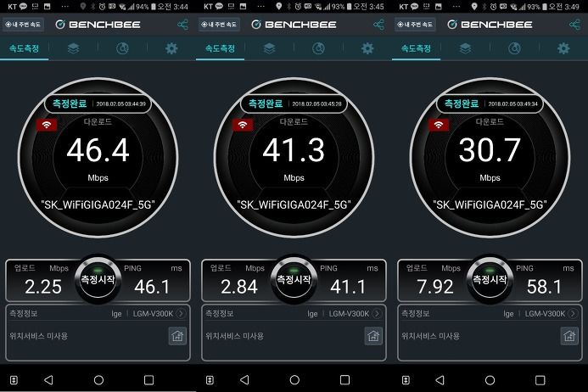Tap recent apps square on 46.4 Mbps screen
588x392 pixels.
148,380
